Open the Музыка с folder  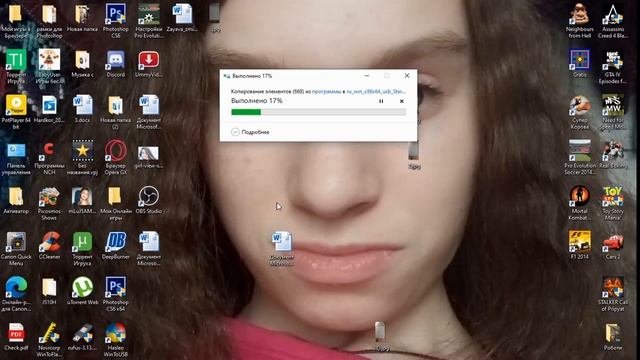pyautogui.click(x=82, y=64)
